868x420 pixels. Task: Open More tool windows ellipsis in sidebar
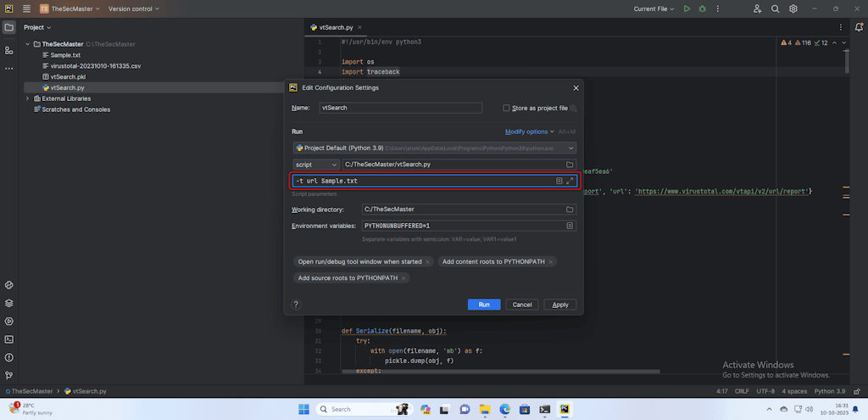(8, 68)
